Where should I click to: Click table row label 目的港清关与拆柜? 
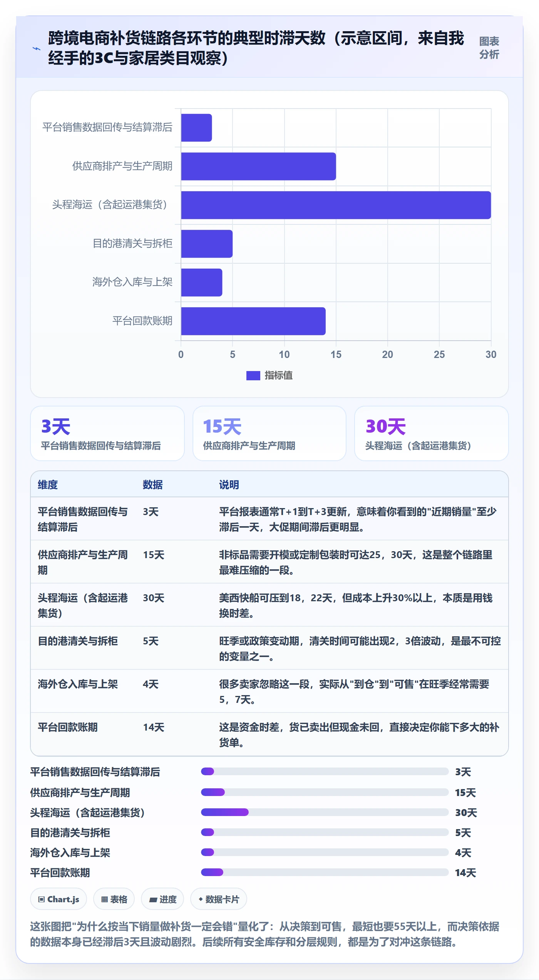(78, 641)
